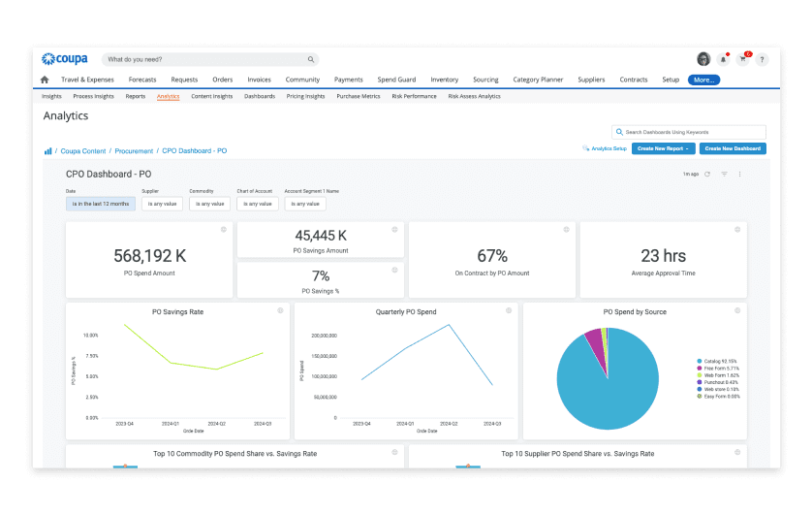Image resolution: width=812 pixels, height=515 pixels.
Task: Open the shopping cart
Action: point(742,60)
